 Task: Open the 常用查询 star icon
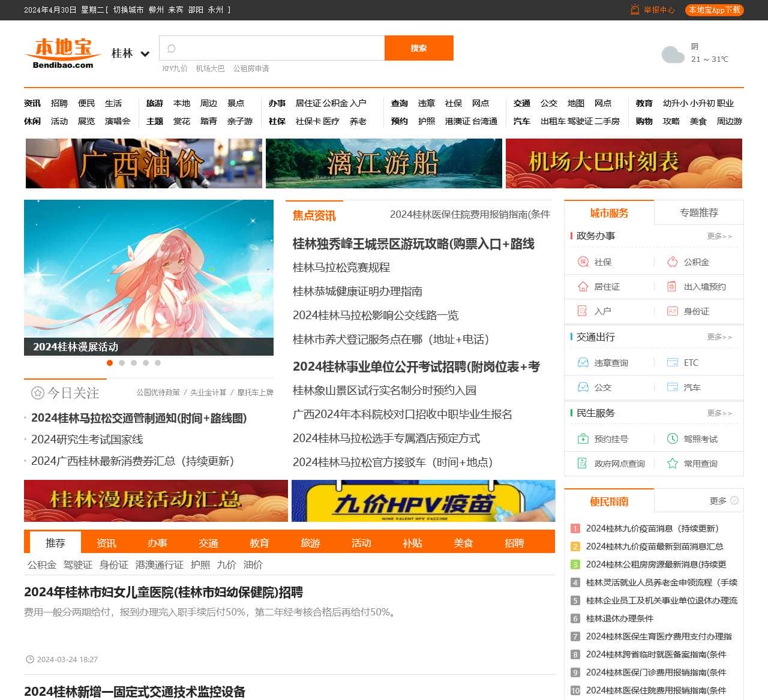[672, 464]
